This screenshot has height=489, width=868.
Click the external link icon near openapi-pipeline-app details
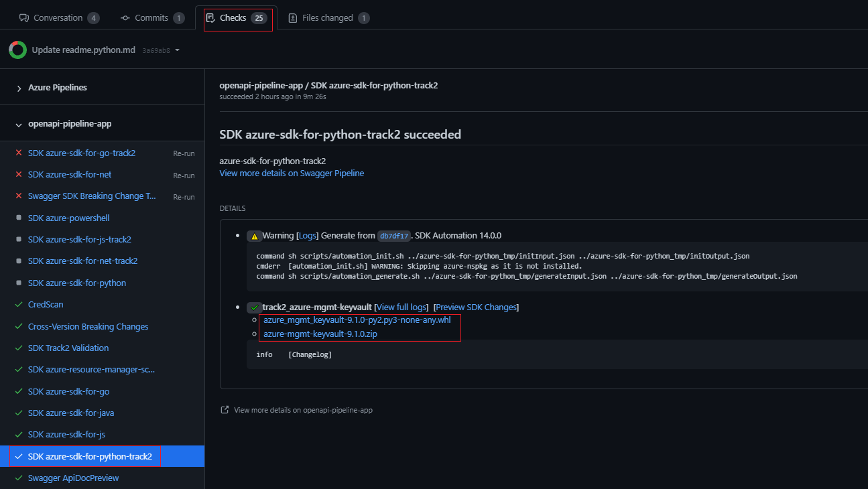[x=225, y=410]
